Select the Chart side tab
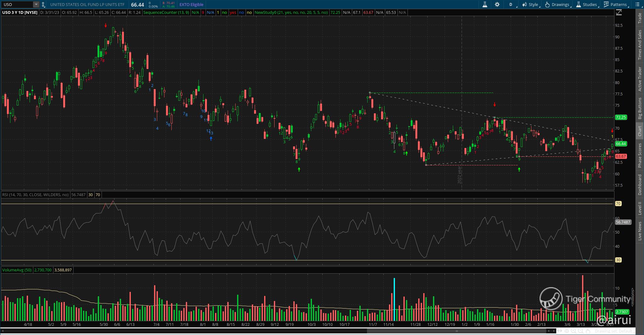 [640, 131]
